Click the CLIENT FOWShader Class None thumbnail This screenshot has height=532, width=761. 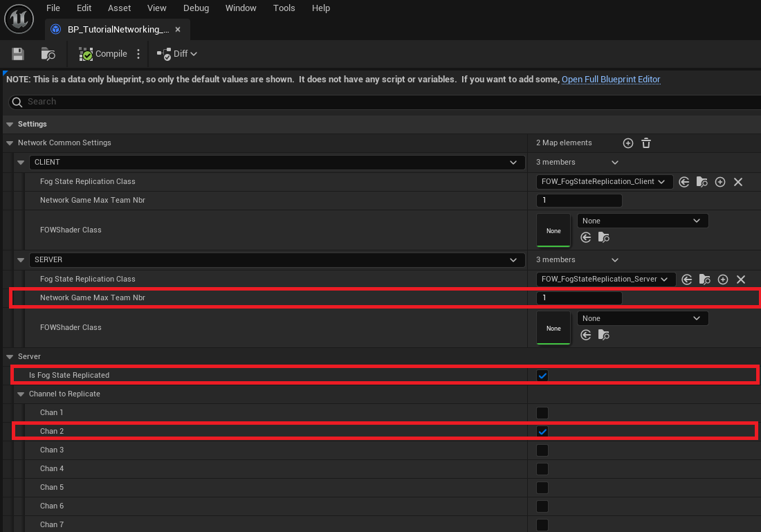(553, 230)
